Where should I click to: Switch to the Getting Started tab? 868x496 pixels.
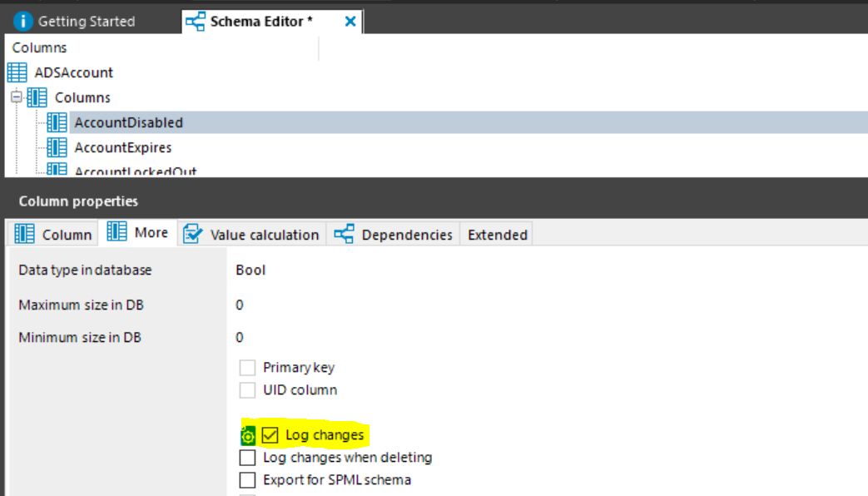[74, 22]
